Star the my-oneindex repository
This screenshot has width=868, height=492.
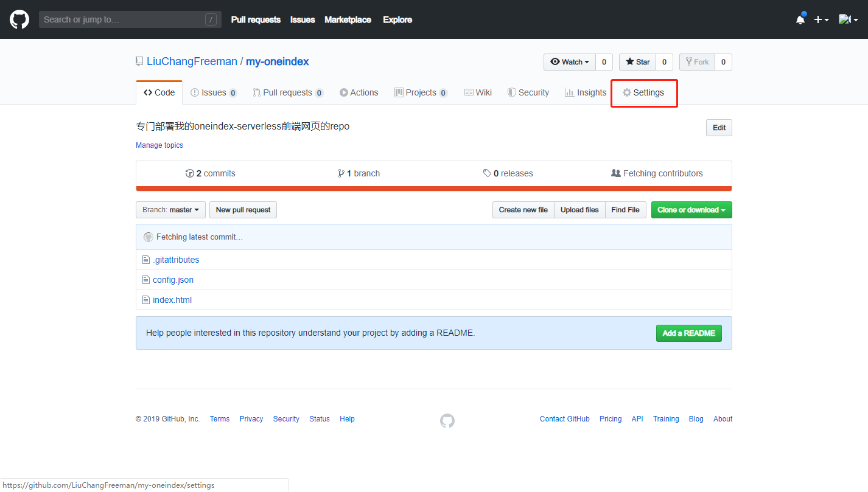coord(637,62)
